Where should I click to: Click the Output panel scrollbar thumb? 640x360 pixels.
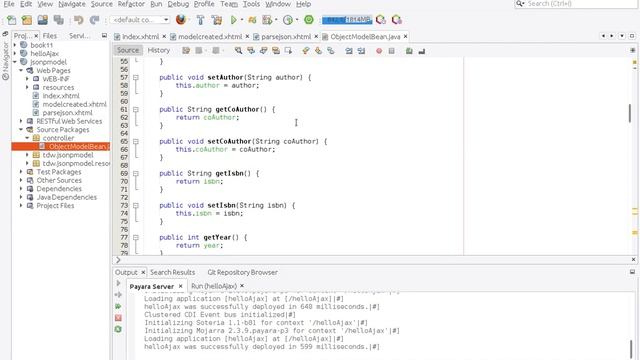pos(631,349)
